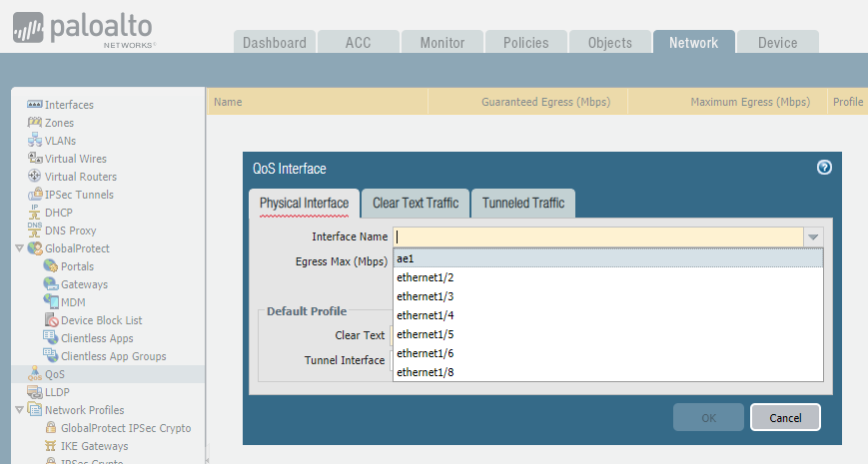Image resolution: width=868 pixels, height=464 pixels.
Task: Click the QoS Interface help icon
Action: [x=824, y=168]
